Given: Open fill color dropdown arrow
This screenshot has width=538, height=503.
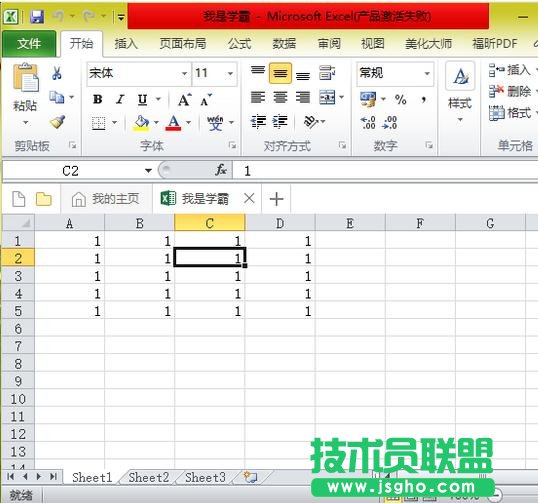Looking at the screenshot, I should pos(156,122).
